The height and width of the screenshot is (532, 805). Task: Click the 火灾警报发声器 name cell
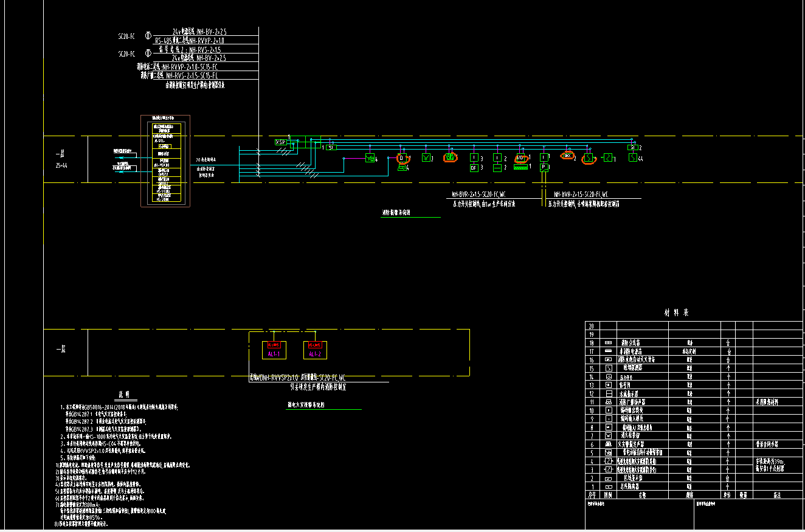[643, 444]
